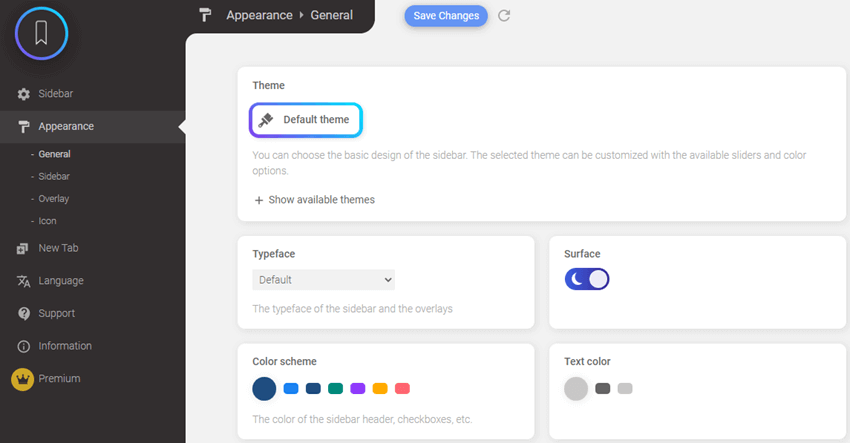850x443 pixels.
Task: Open the Sidebar submenu under Appearance
Action: coord(54,176)
